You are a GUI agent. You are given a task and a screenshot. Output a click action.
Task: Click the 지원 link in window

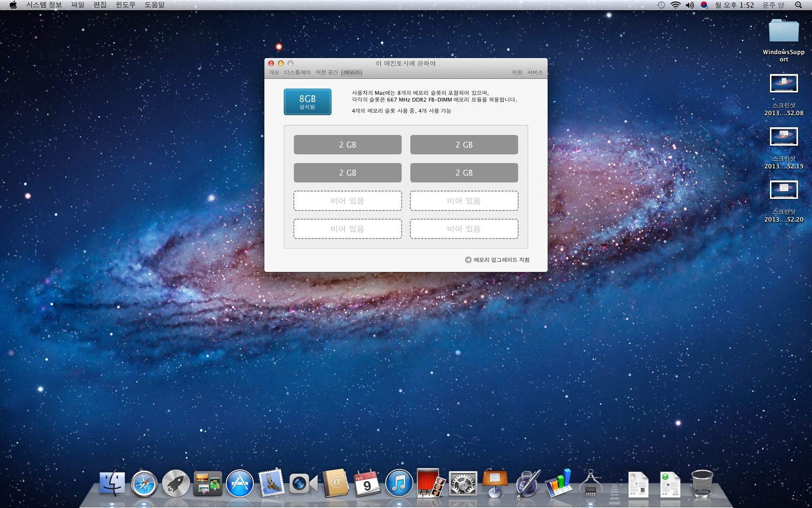[x=517, y=73]
